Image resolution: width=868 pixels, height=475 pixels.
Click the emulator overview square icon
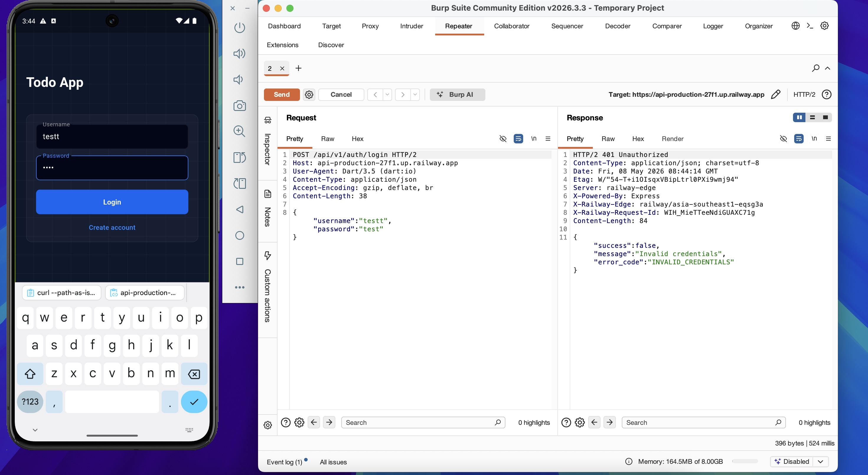[x=239, y=261]
